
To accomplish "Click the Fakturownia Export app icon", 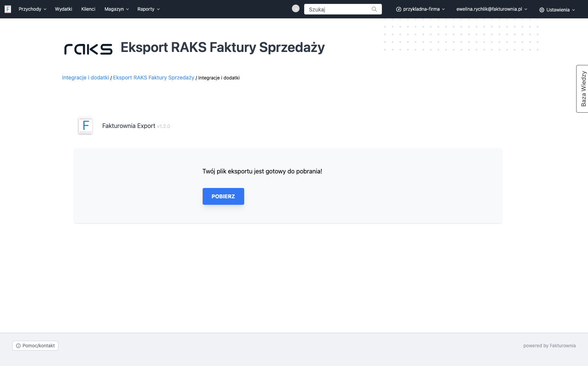I will click(85, 126).
